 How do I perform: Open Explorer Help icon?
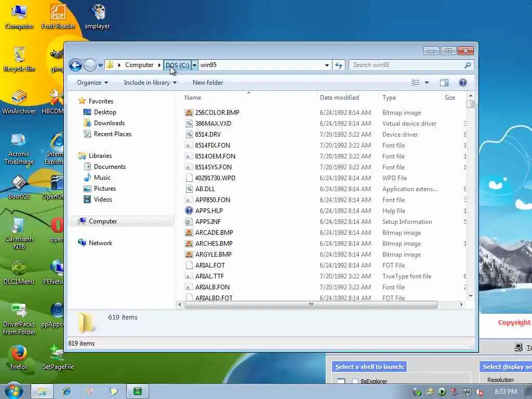pos(462,83)
